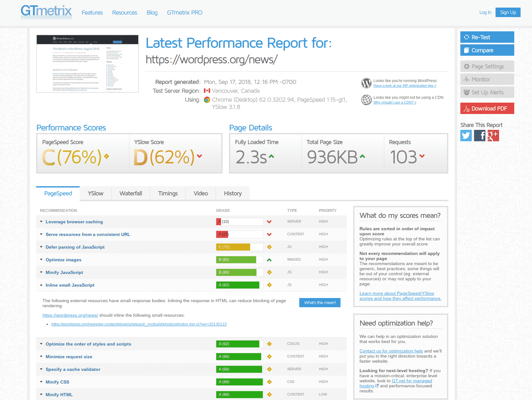
Task: Open the History tab
Action: 233,194
